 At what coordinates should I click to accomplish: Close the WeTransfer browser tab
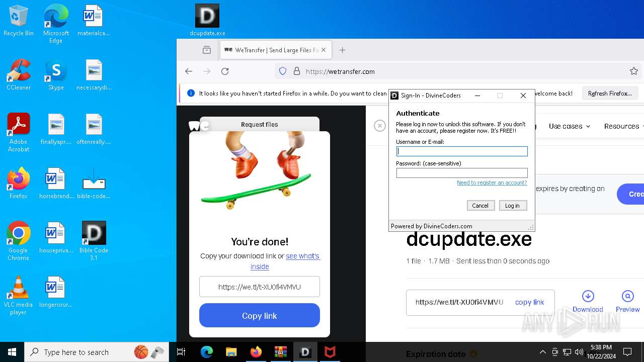point(324,50)
